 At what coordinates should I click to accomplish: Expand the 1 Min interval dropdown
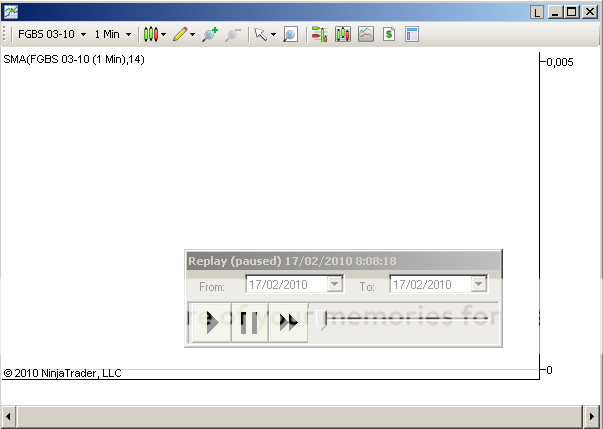[x=128, y=34]
